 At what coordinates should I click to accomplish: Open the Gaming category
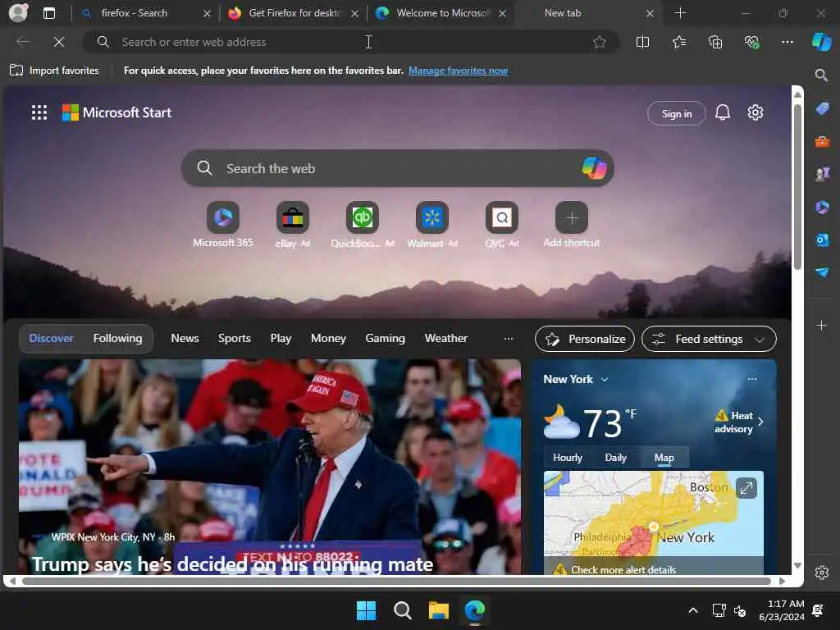[x=386, y=339]
